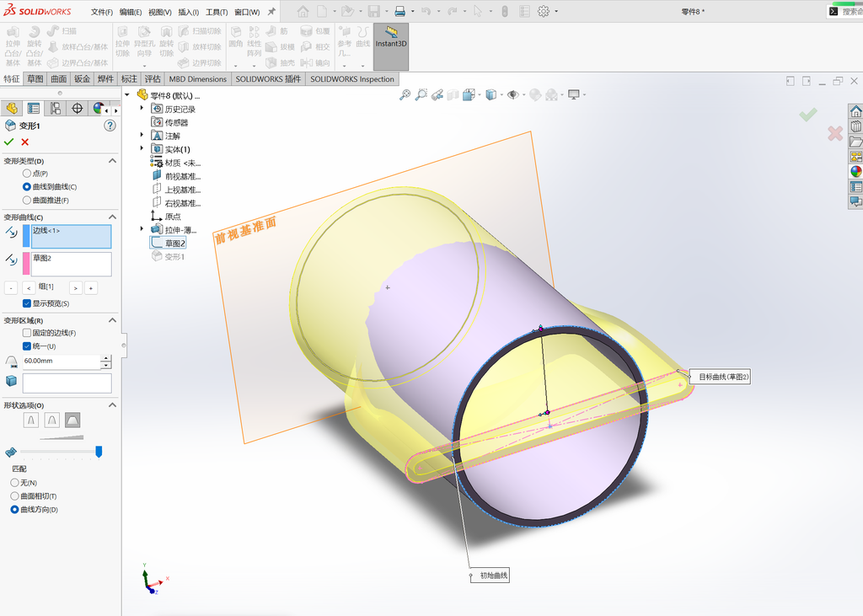
Task: Enable the 固定的边线(F) checkbox
Action: pyautogui.click(x=26, y=333)
